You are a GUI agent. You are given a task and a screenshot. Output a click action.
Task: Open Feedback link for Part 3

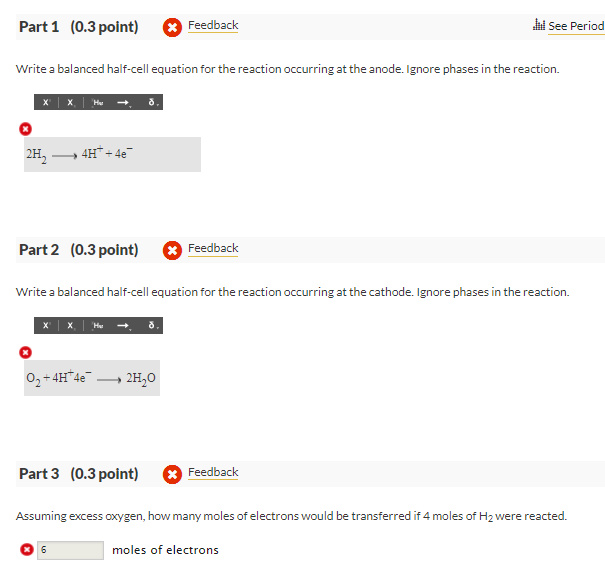213,472
